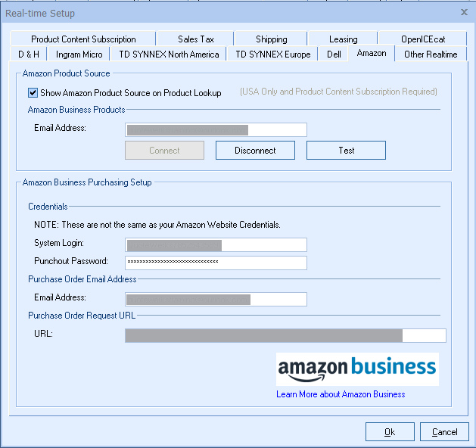The image size is (476, 448).
Task: Click the Amazon Business logo image
Action: click(x=357, y=369)
